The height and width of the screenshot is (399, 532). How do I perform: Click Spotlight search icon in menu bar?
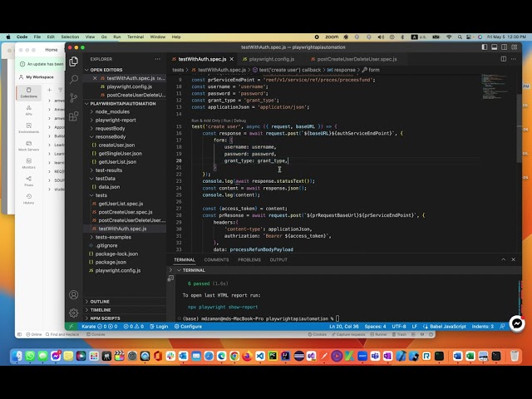(x=460, y=37)
